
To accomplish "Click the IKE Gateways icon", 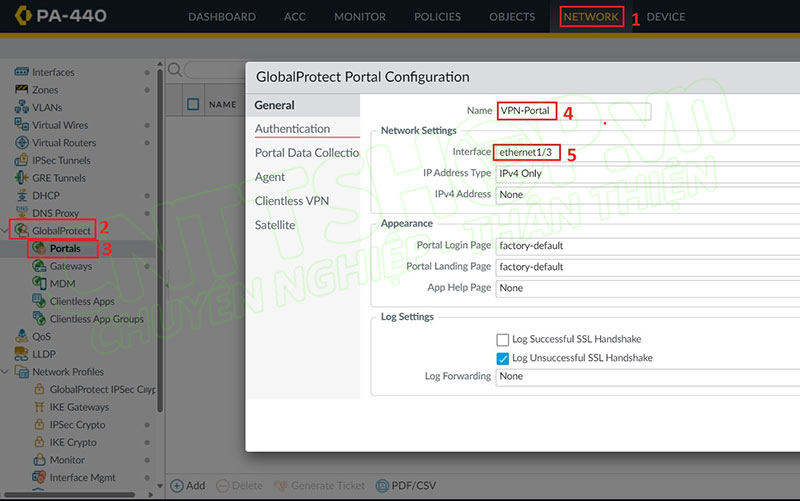I will pos(39,407).
